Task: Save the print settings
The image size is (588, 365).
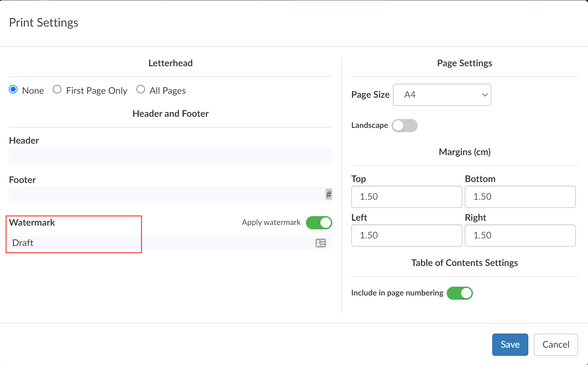Action: pos(510,344)
